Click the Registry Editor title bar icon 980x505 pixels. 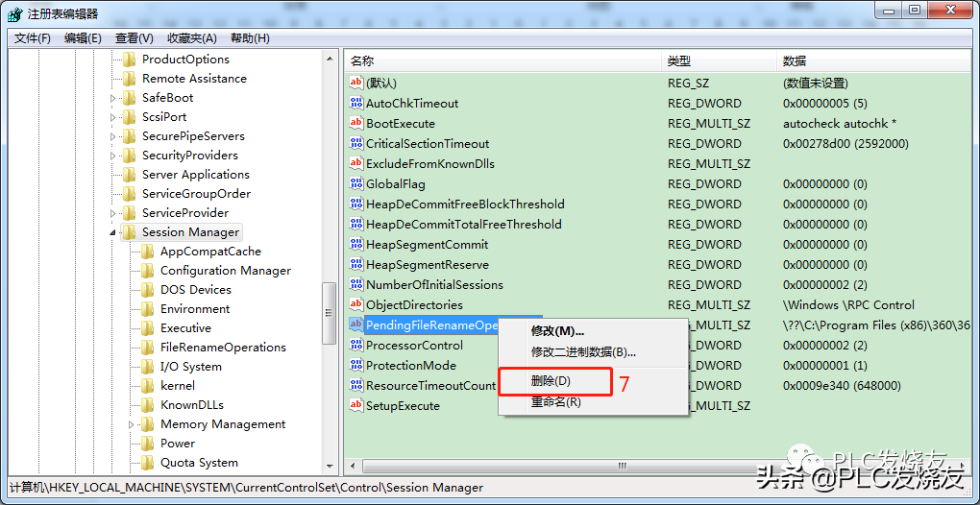pos(13,13)
